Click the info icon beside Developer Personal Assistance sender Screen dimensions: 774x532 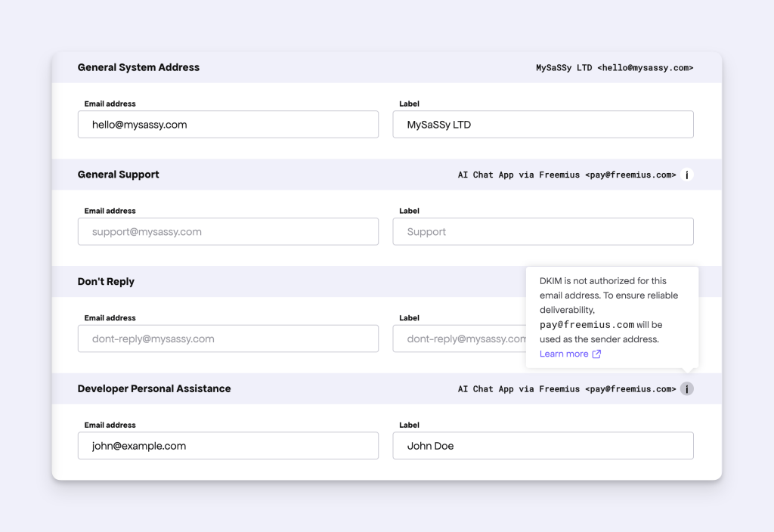pos(686,388)
